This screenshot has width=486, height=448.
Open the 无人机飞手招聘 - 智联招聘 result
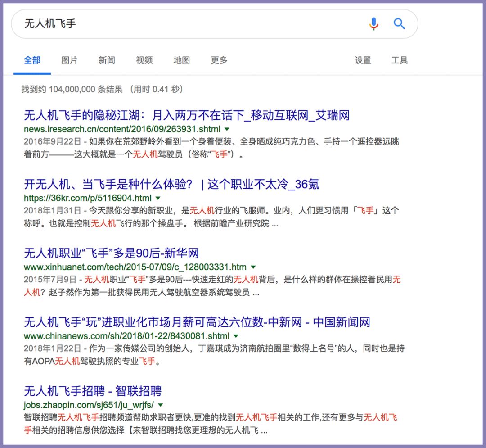pyautogui.click(x=93, y=391)
